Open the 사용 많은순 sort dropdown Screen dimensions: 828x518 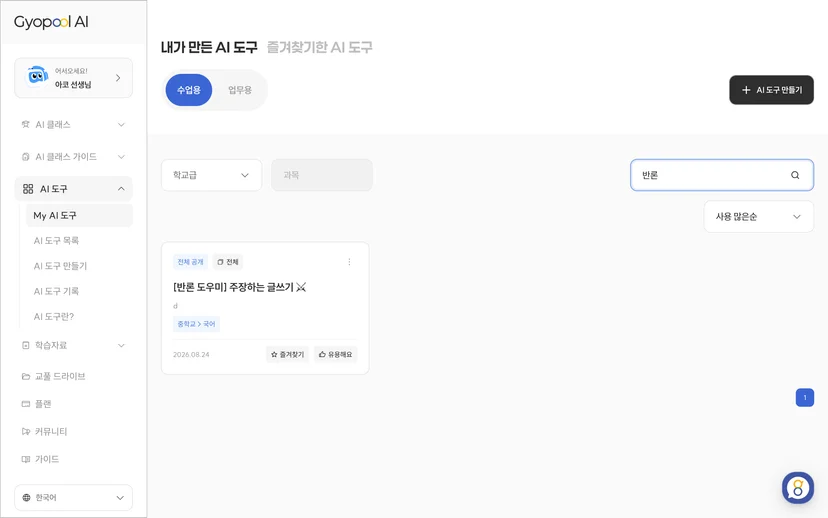click(x=758, y=216)
